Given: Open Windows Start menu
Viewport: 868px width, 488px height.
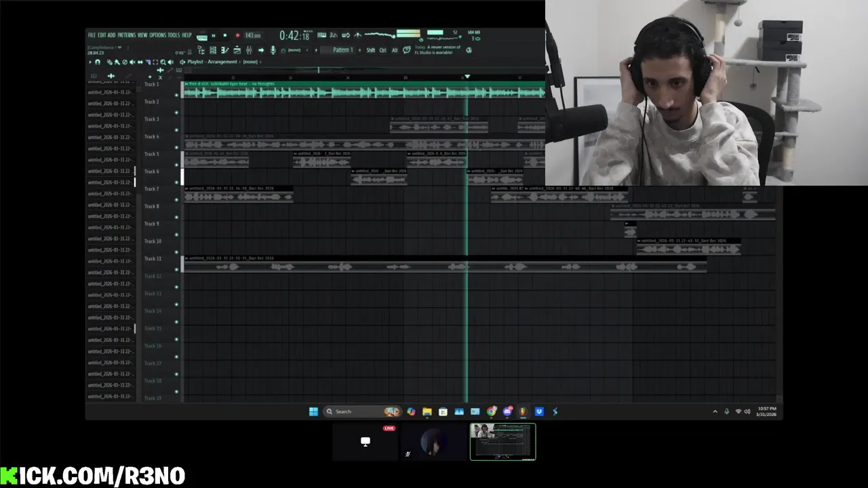Looking at the screenshot, I should (313, 411).
